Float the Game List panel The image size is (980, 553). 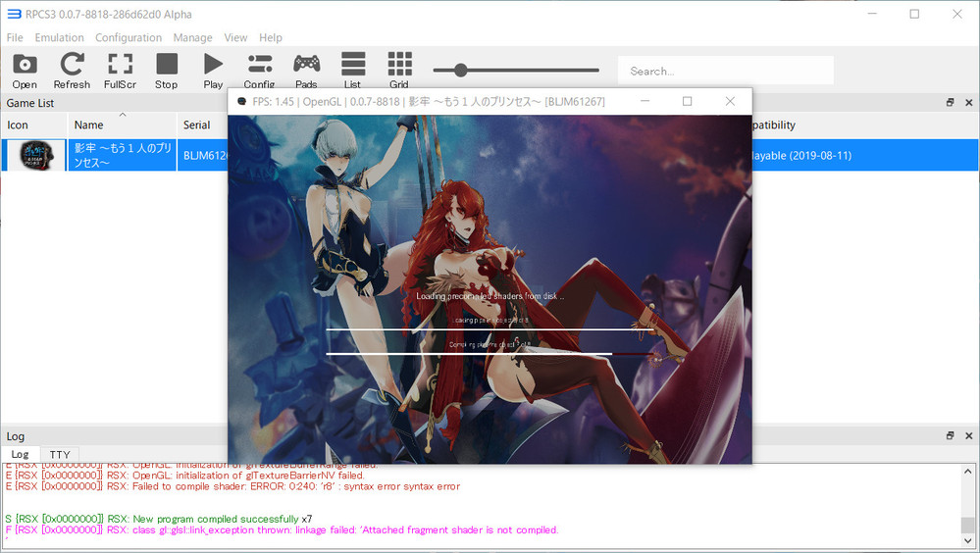[x=950, y=103]
